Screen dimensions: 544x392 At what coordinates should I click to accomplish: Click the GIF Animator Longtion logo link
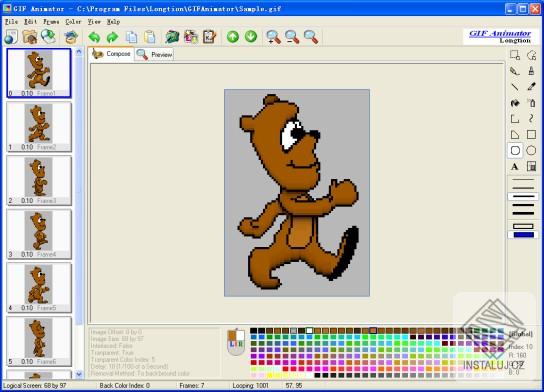501,37
